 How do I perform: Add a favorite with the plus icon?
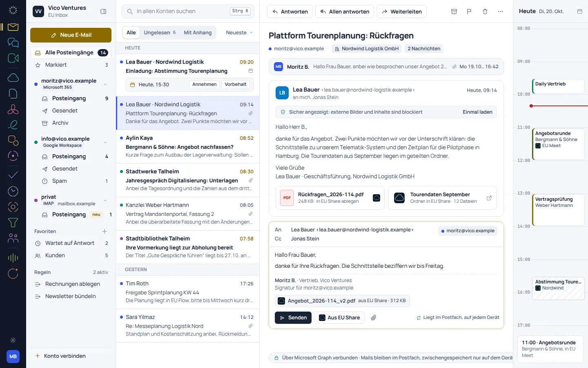tap(105, 231)
